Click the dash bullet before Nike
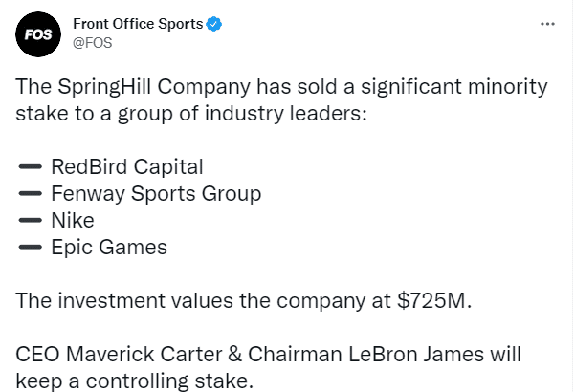Screen dimensions: 575x392 (x=29, y=221)
